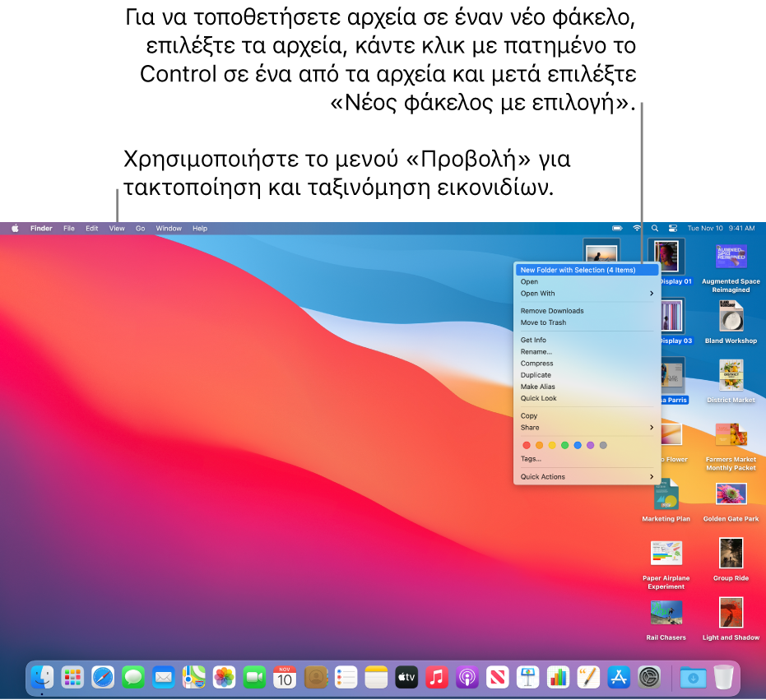Launch FaceTime from the Dock
The image size is (766, 700).
pos(254,678)
